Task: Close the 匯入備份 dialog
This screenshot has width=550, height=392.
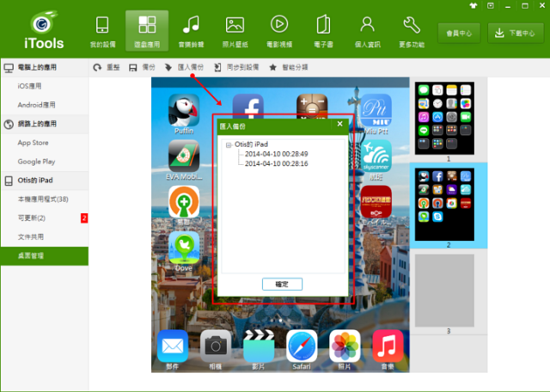Action: click(339, 124)
